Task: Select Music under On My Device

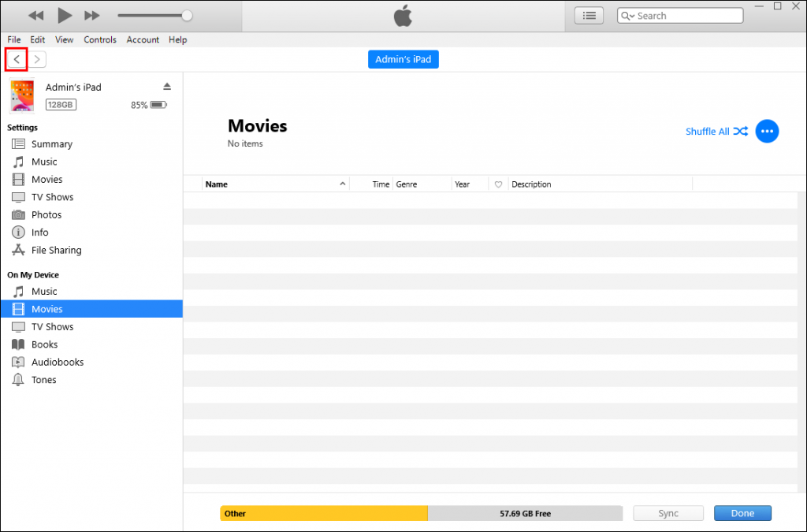Action: click(91, 291)
